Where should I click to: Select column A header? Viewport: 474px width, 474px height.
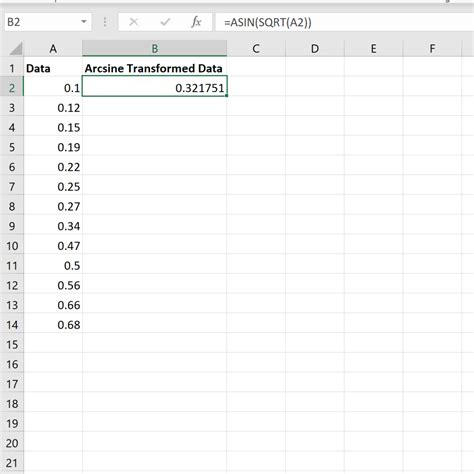53,49
